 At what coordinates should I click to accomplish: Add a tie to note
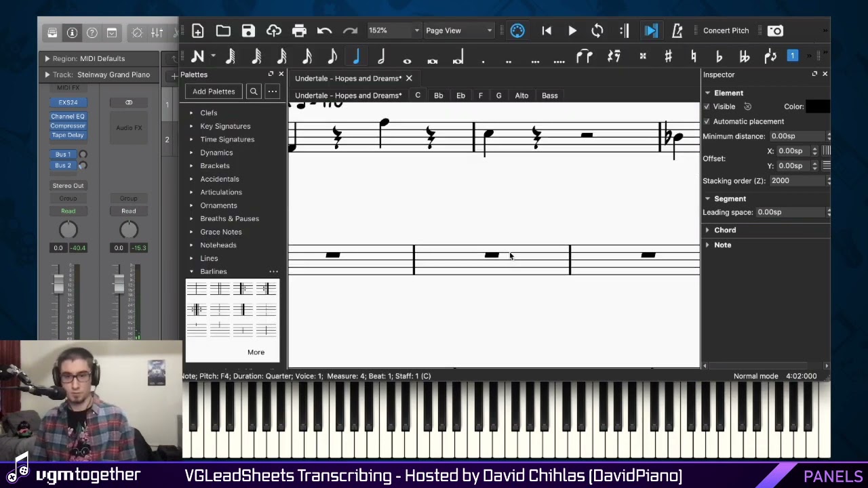pos(585,56)
